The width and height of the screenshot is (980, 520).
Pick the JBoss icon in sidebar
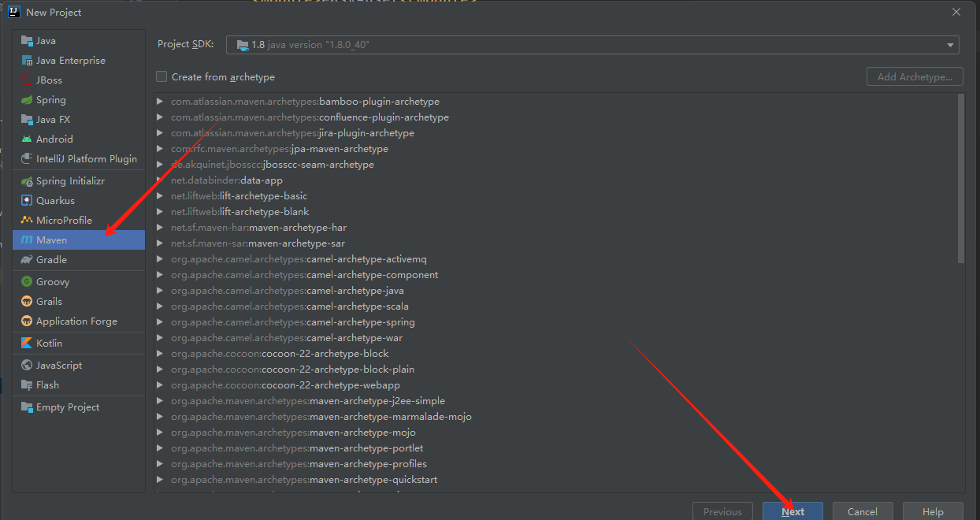(x=27, y=80)
